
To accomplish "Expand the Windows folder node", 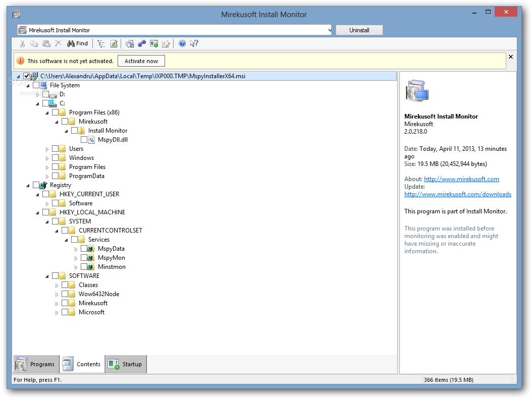I will (47, 159).
